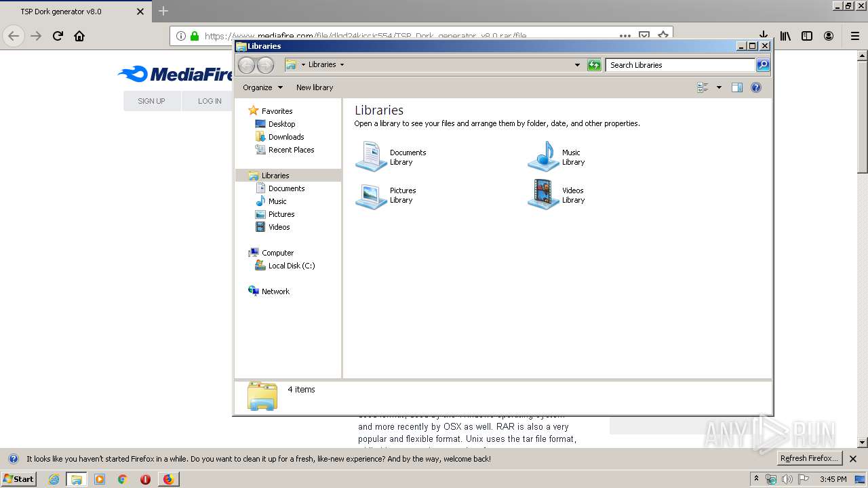
Task: Click Refresh Firefox button
Action: coord(810,458)
